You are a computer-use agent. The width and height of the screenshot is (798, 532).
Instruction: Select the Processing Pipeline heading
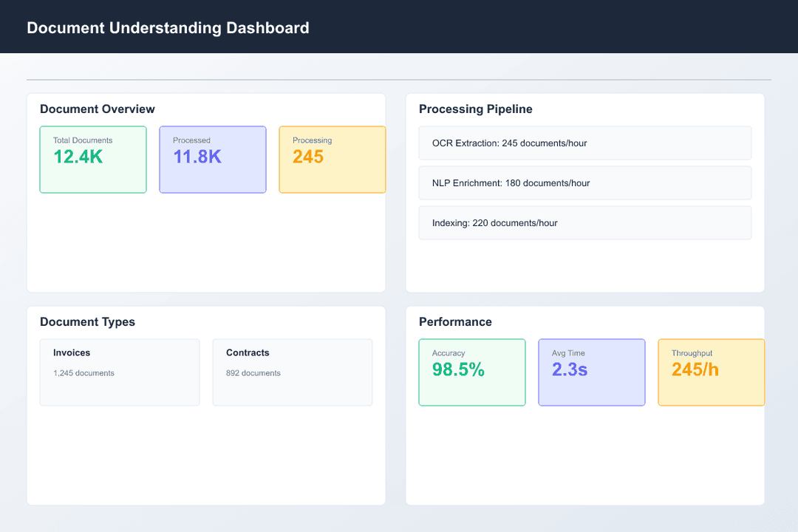pos(476,109)
